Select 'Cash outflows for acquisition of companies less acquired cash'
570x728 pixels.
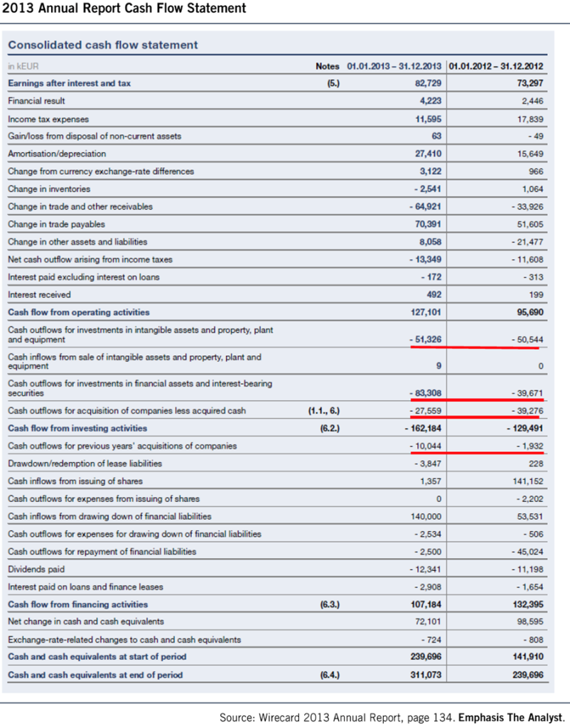(127, 412)
